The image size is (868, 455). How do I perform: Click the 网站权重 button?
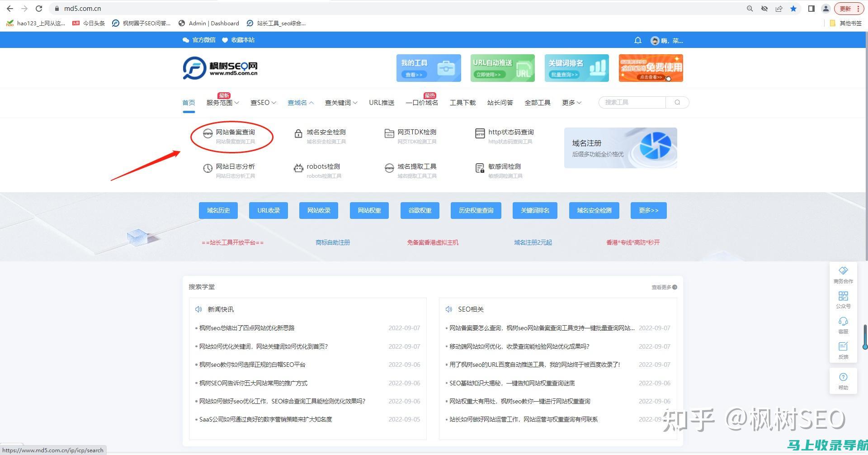point(369,210)
